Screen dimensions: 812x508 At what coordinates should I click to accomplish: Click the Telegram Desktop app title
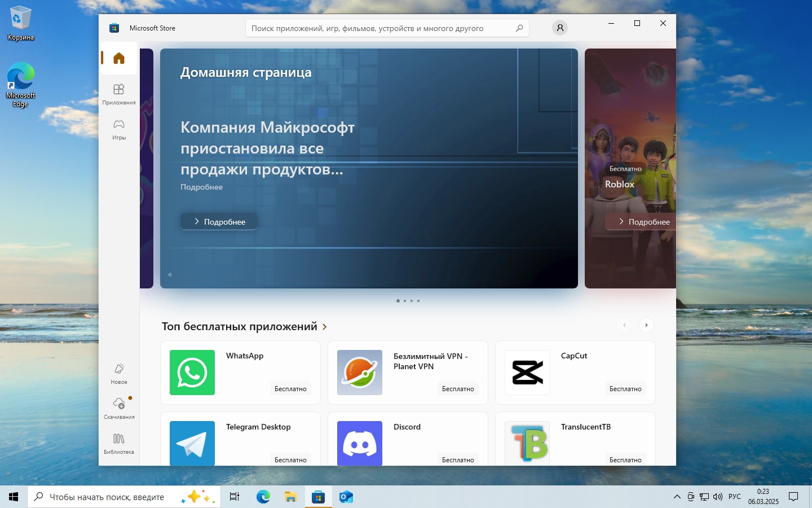coord(258,427)
